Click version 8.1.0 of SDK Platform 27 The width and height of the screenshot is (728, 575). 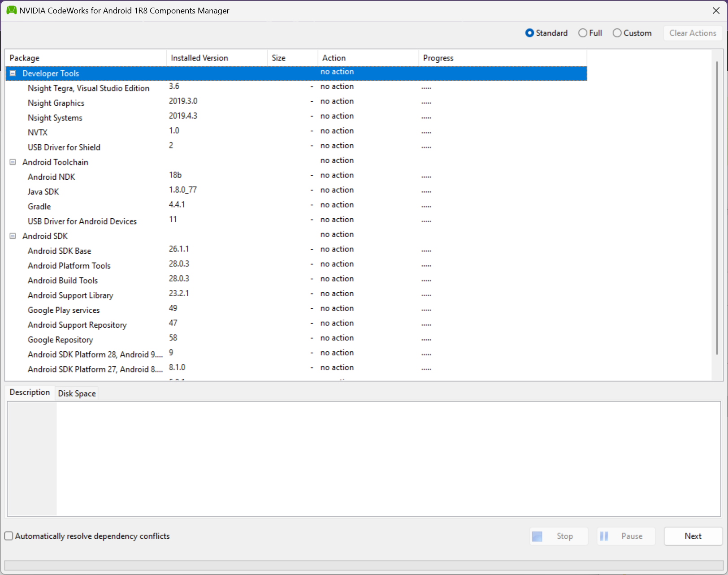pyautogui.click(x=177, y=367)
